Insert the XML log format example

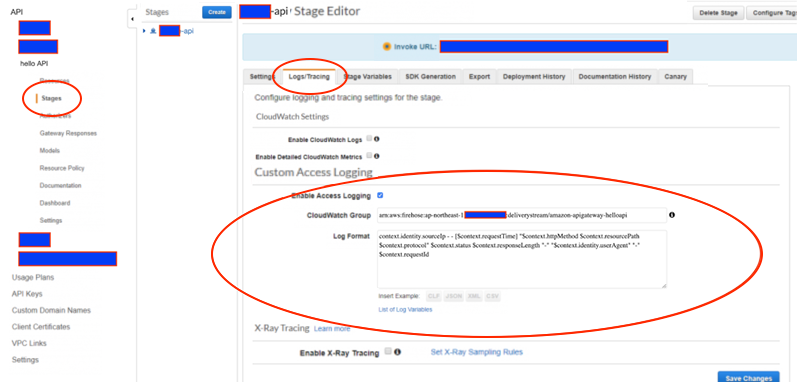point(474,296)
